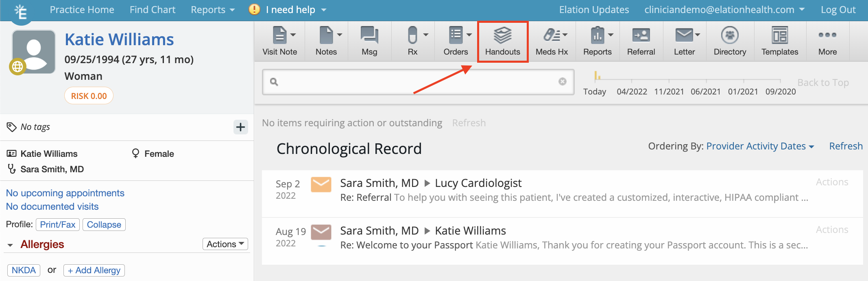
Task: Go to Practice Home
Action: 82,10
